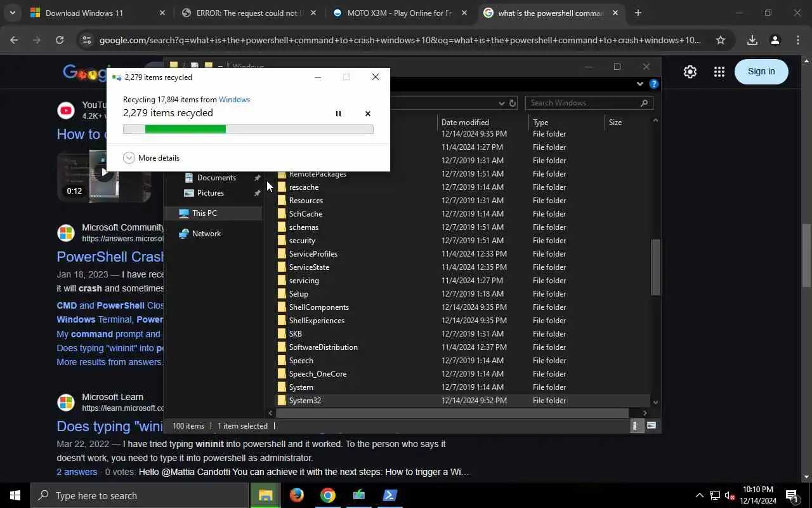Show hidden system tray icons
This screenshot has height=508, width=812.
(x=699, y=495)
